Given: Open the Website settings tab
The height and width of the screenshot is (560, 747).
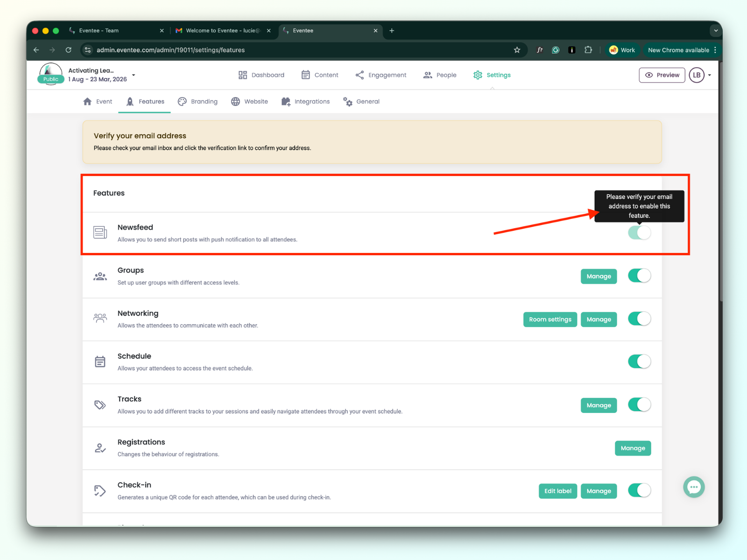Looking at the screenshot, I should [249, 102].
